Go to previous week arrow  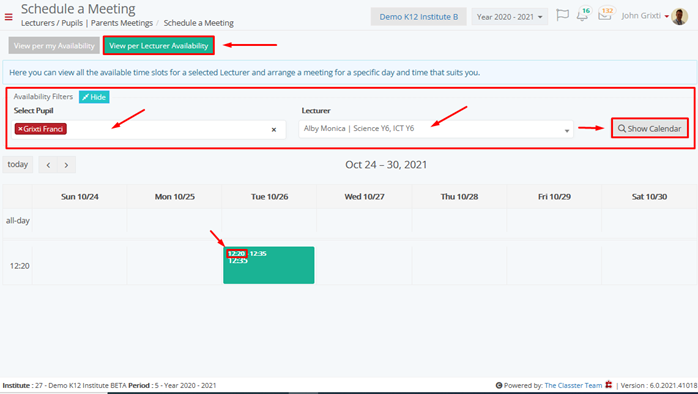pos(48,165)
